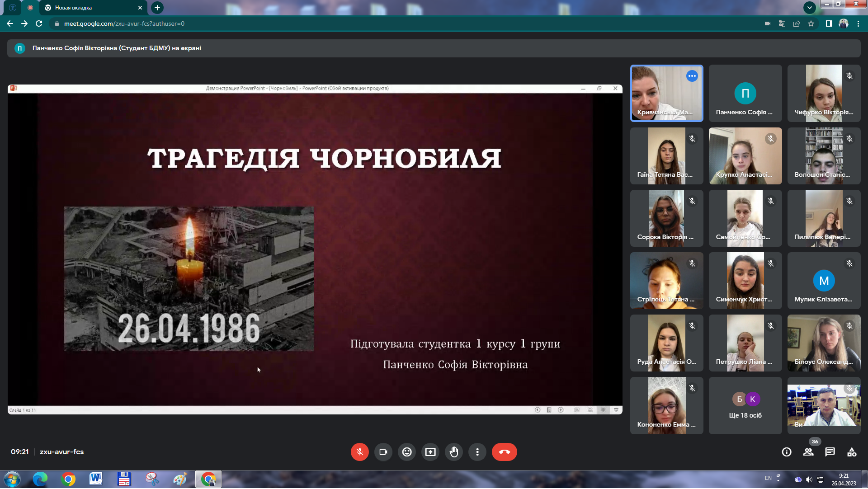Image resolution: width=868 pixels, height=489 pixels.
Task: Open the emoji reactions button
Action: click(406, 452)
